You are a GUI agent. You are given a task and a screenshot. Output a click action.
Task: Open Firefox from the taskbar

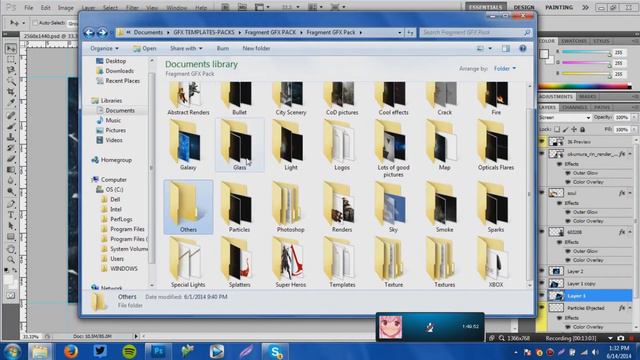71,351
